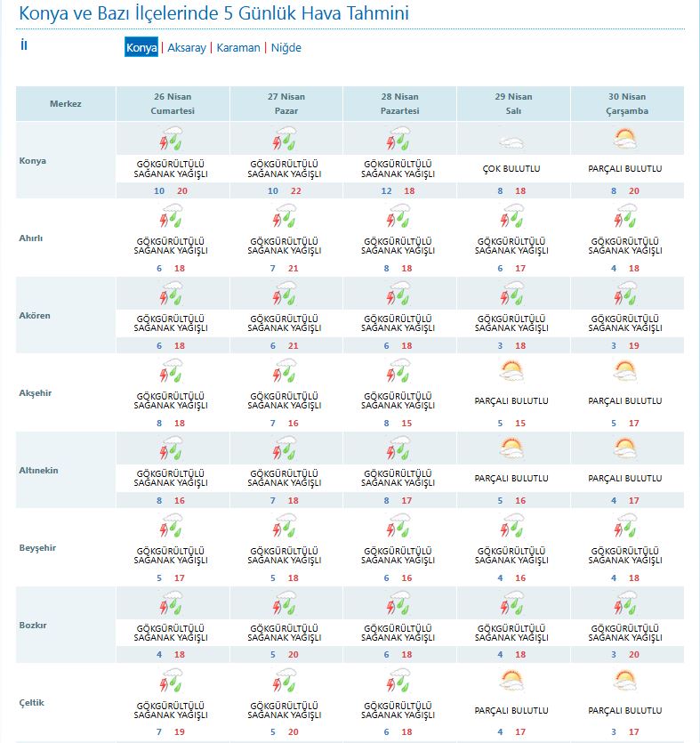Click Akşehir's 29 Nisan partly cloudy icon

[511, 372]
